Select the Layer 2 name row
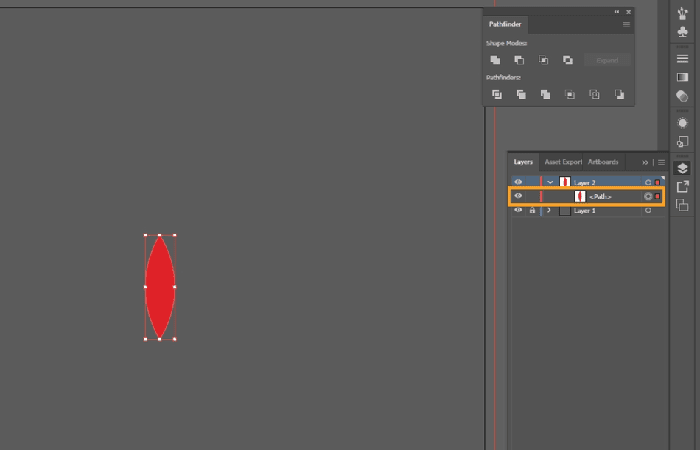Viewport: 700px width, 450px height. 585,182
